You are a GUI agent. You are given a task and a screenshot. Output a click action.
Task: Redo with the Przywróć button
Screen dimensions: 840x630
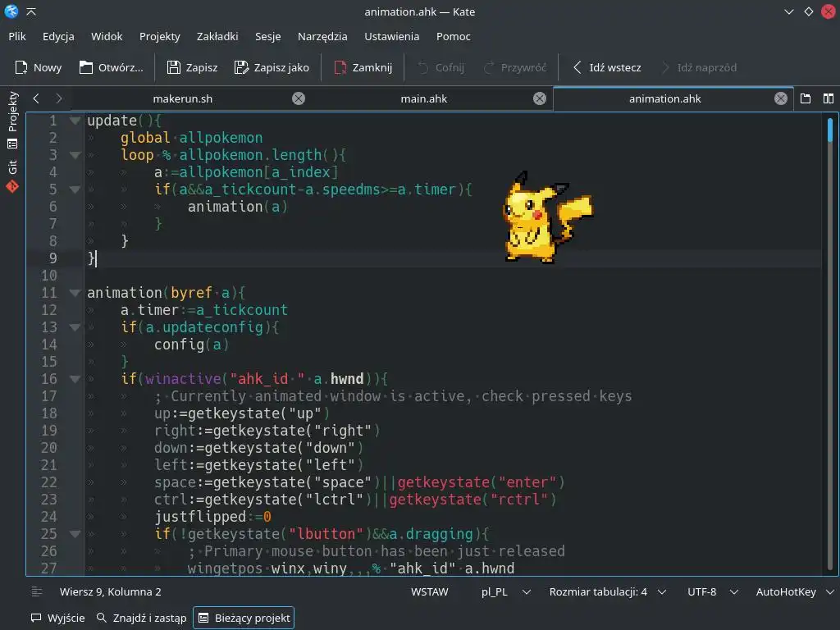point(515,67)
